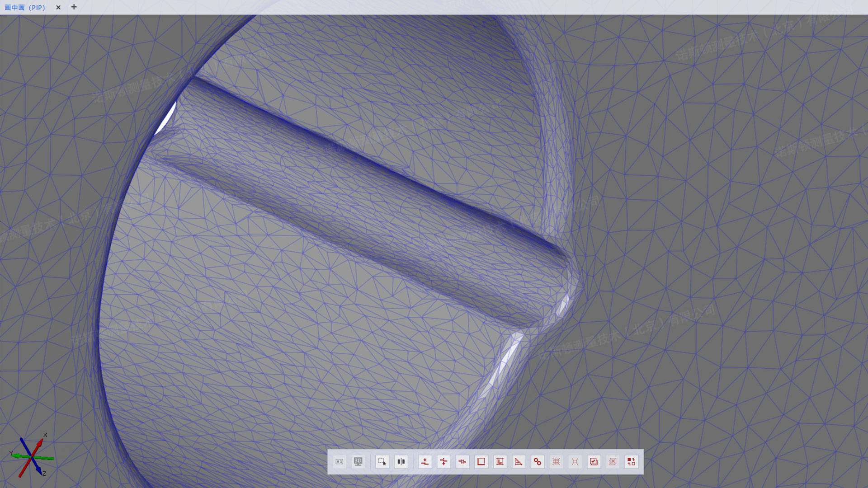Click the red horizontal alignment icon

[462, 461]
